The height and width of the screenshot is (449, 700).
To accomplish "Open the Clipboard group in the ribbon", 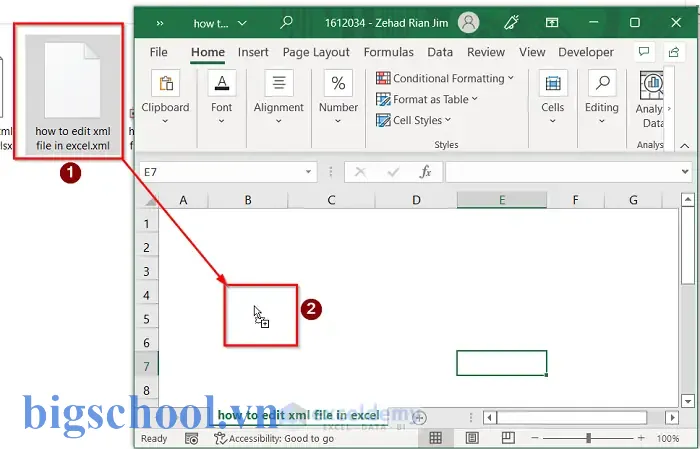I will point(165,97).
